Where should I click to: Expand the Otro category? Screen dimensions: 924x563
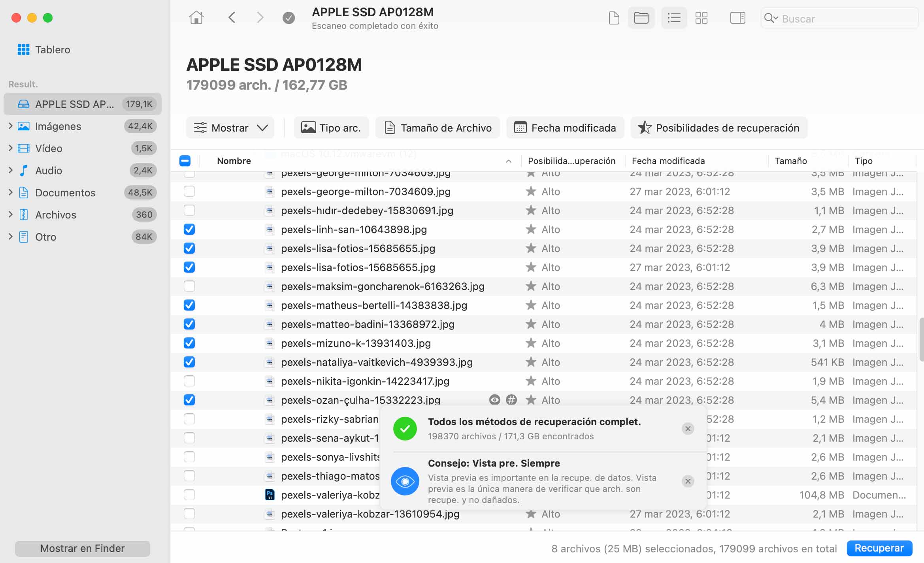point(10,237)
